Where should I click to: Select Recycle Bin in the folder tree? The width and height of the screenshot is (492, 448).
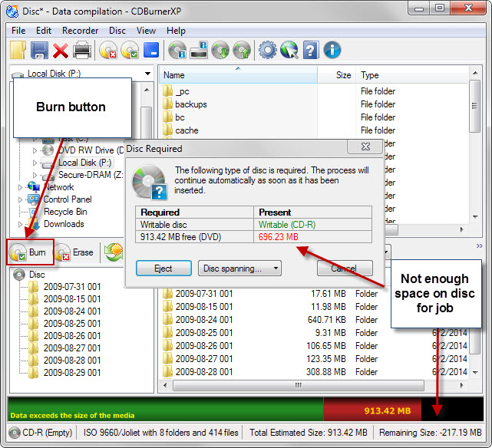click(65, 212)
